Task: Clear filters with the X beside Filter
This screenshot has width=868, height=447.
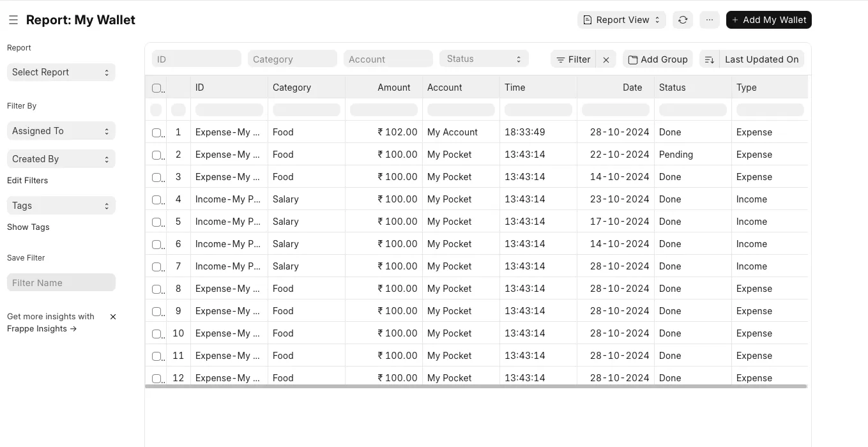Action: (x=606, y=59)
